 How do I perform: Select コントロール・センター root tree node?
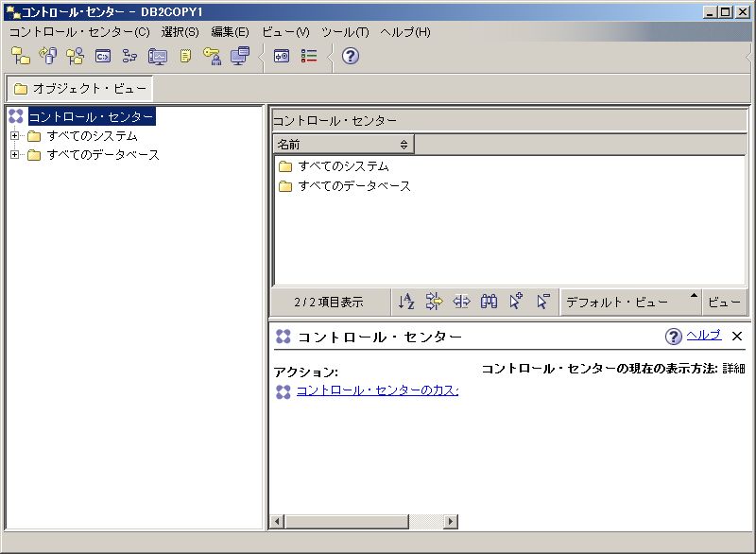click(x=91, y=116)
